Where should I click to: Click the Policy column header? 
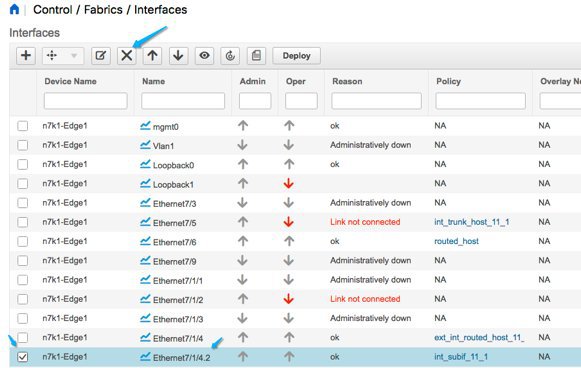tap(448, 81)
